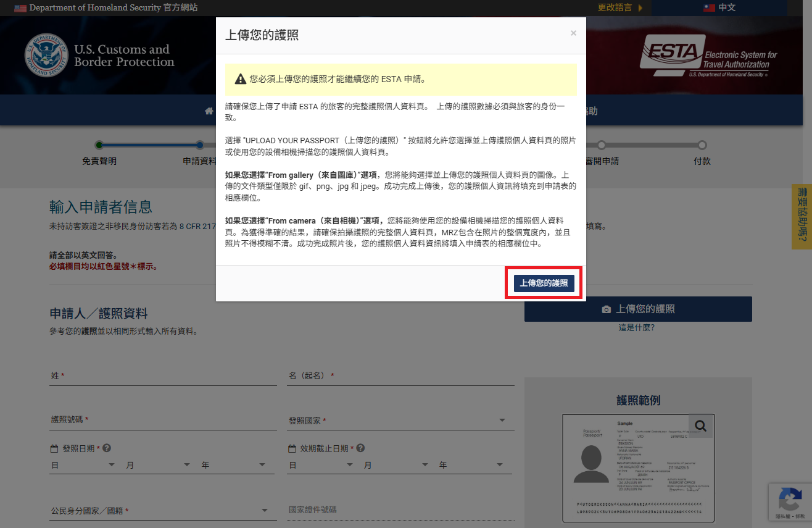Click the camera icon on 上傳您的護照 button
The width and height of the screenshot is (812, 528).
pyautogui.click(x=605, y=309)
